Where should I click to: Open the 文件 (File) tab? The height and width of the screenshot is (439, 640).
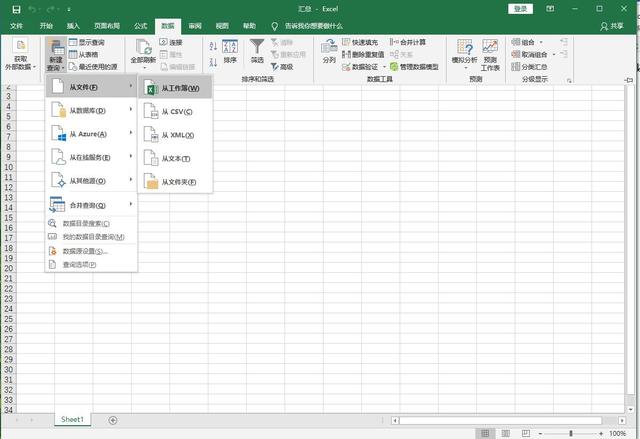coord(16,26)
